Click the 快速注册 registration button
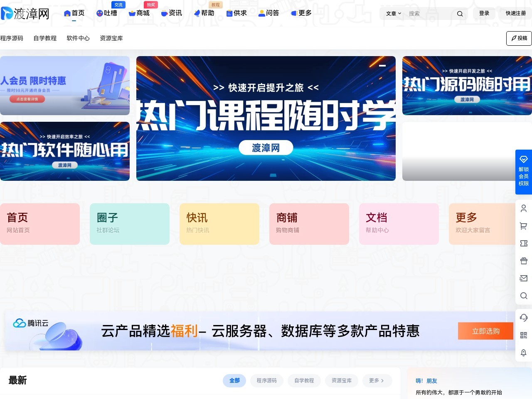Image resolution: width=532 pixels, height=399 pixels. point(515,13)
